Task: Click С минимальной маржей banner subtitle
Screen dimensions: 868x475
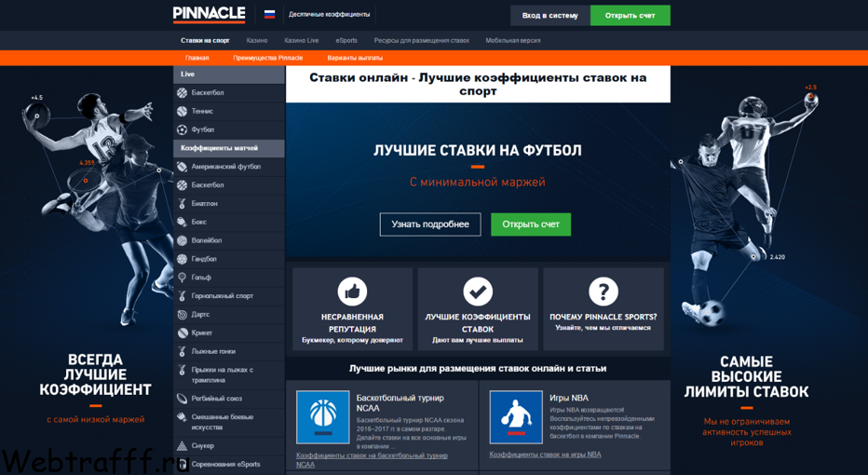Action: (x=478, y=183)
